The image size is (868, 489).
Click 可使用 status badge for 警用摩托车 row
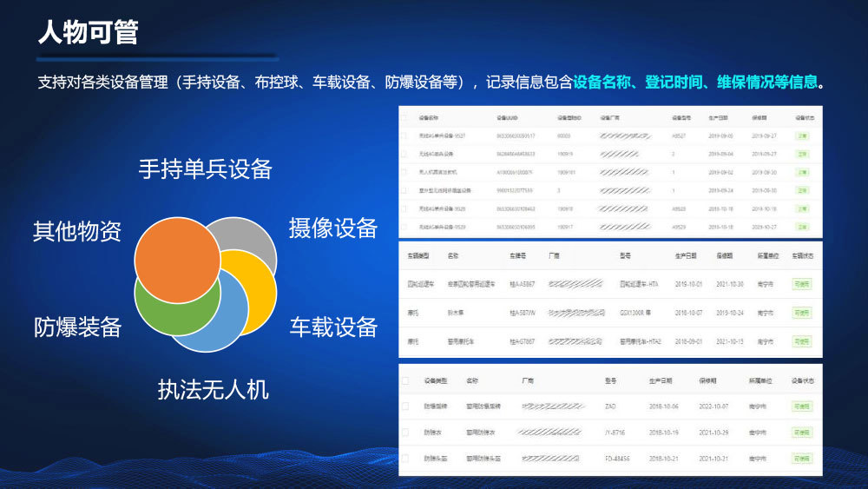[801, 341]
